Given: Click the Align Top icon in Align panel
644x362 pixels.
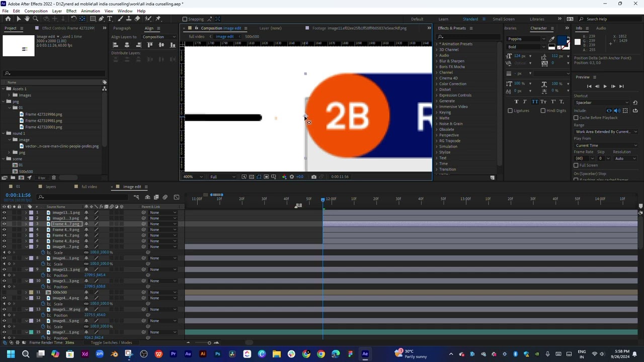Looking at the screenshot, I should tap(150, 45).
